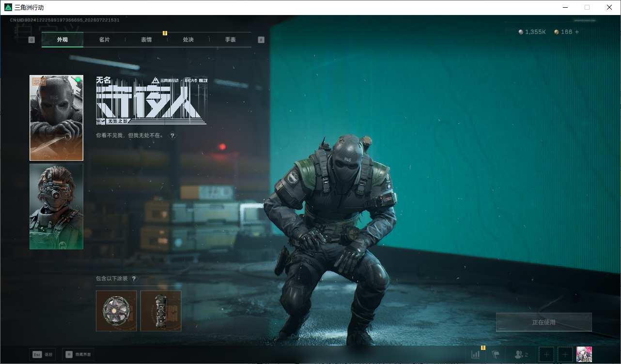Open help icon beside the skin quote
621x364 pixels.
pyautogui.click(x=172, y=136)
